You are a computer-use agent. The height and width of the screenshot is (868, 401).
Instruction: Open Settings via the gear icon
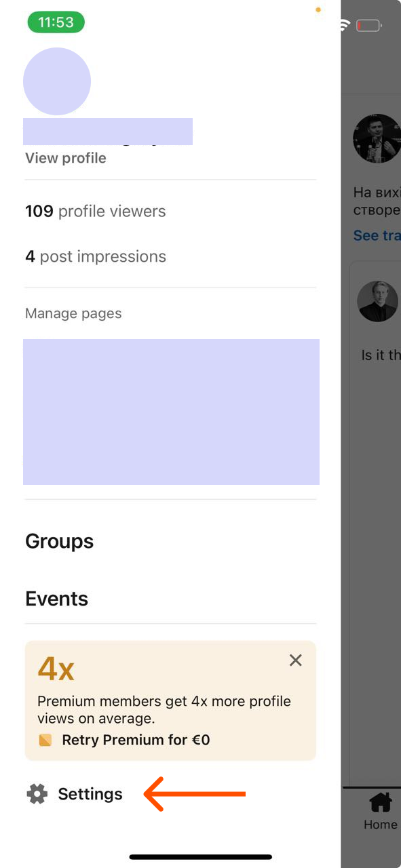tap(37, 793)
